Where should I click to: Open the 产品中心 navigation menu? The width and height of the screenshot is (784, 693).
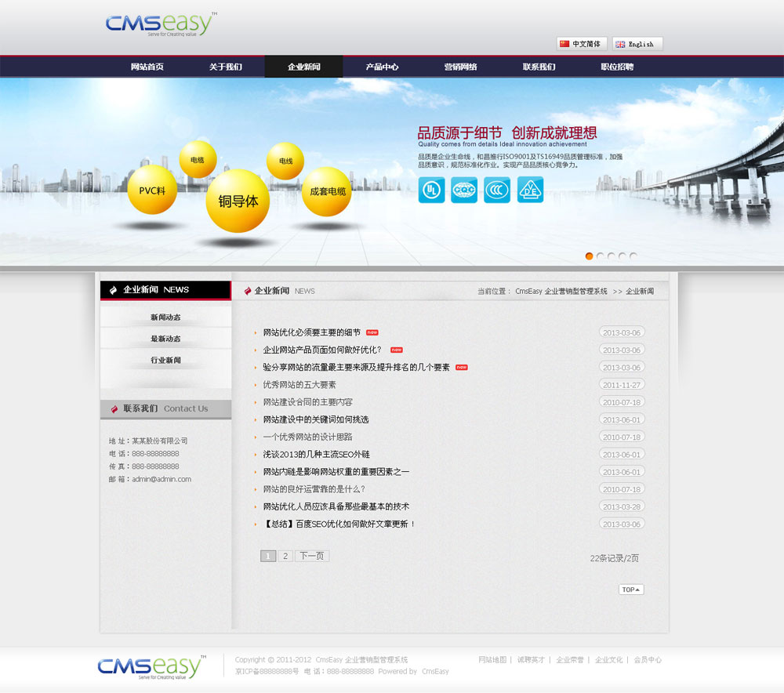click(x=382, y=67)
